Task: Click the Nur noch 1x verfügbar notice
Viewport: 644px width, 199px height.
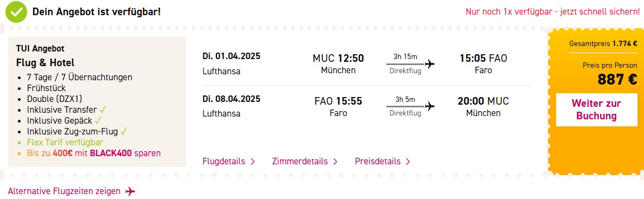Action: (x=552, y=12)
